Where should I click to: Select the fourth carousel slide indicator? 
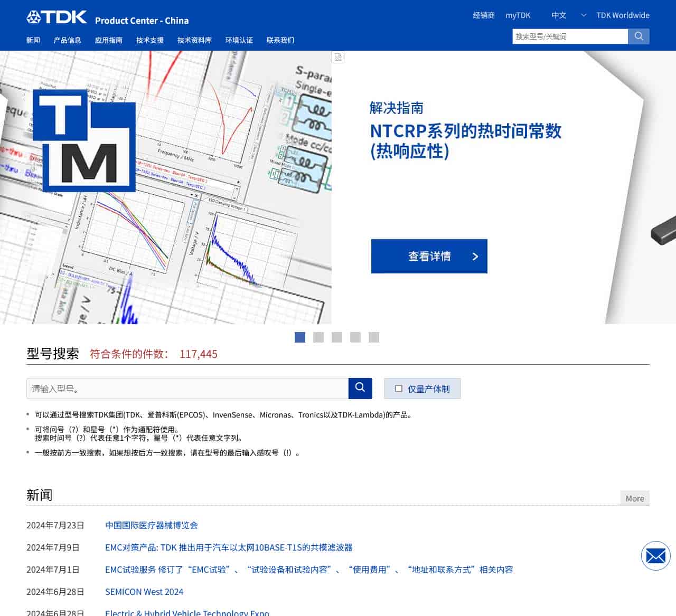[x=355, y=337]
